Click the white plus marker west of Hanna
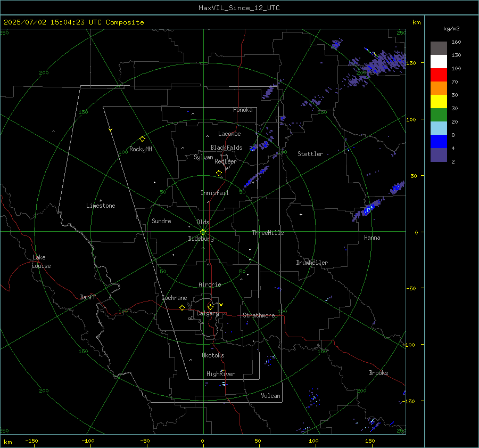This screenshot has height=448, width=479. coord(301,214)
